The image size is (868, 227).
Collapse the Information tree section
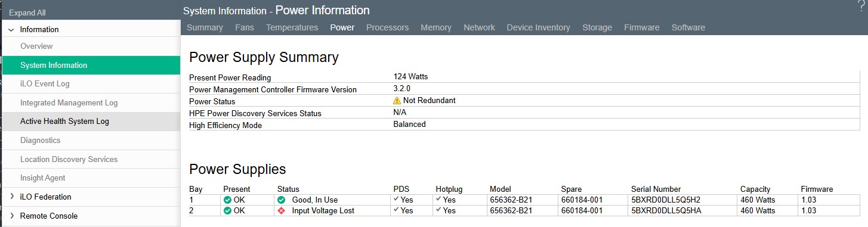coord(11,29)
